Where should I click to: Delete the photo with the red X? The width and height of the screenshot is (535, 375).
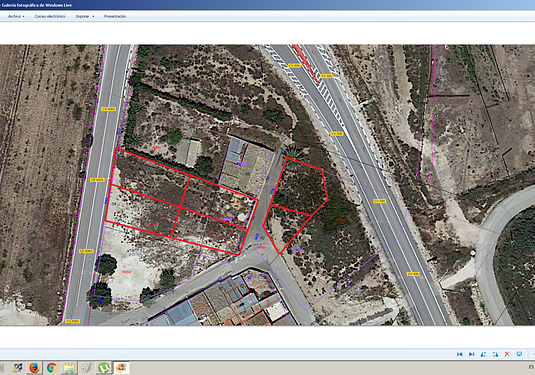pyautogui.click(x=507, y=354)
